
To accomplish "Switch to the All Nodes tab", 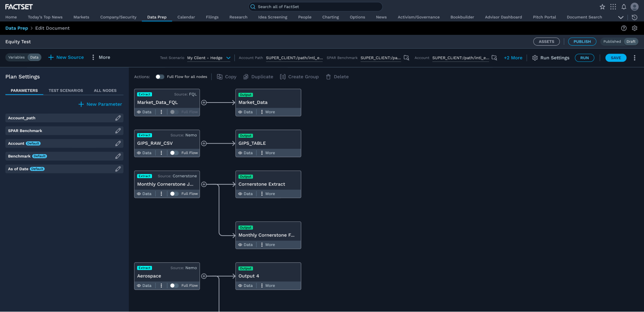I will [105, 91].
